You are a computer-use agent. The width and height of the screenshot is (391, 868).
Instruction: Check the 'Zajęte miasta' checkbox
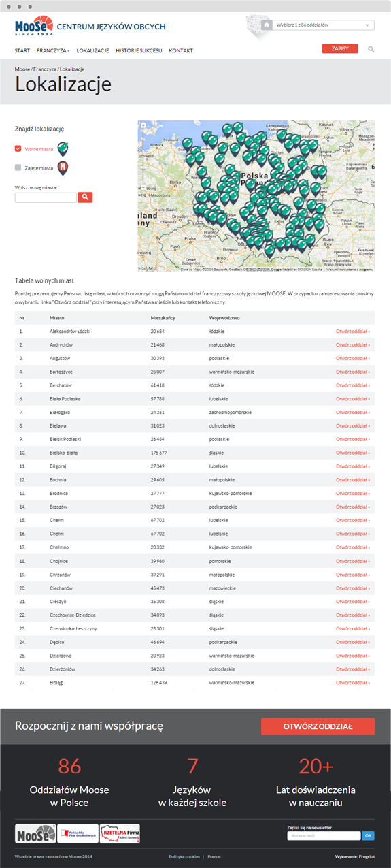(18, 167)
